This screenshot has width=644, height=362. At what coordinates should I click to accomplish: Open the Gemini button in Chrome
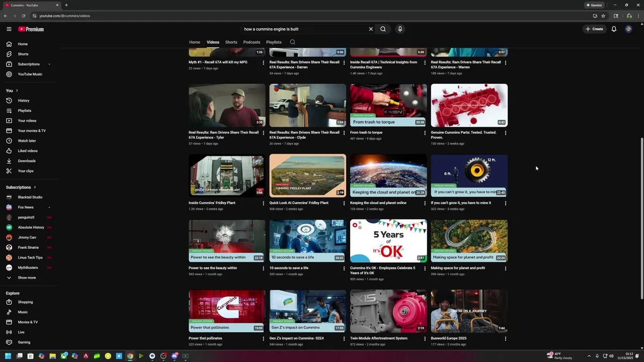pyautogui.click(x=594, y=5)
